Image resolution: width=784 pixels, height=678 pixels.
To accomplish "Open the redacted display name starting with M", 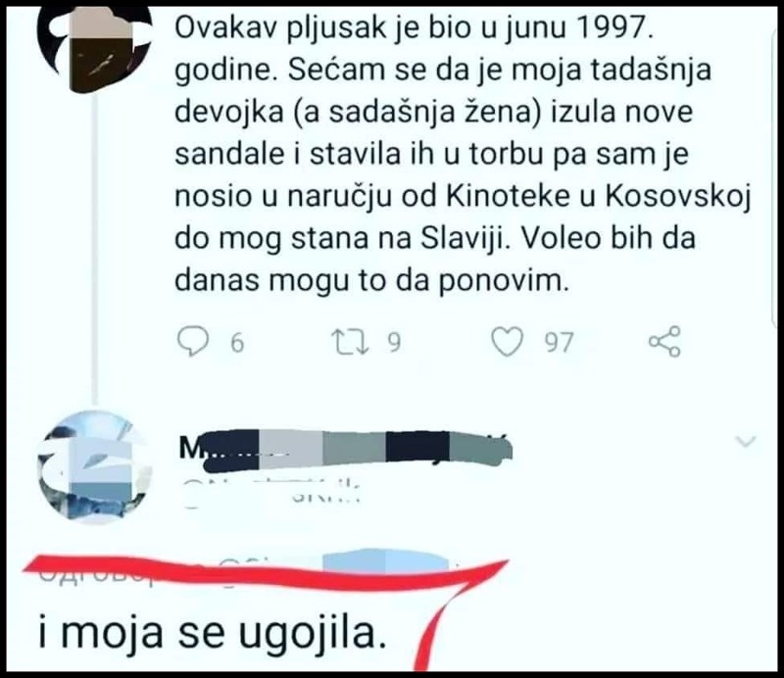I will click(346, 447).
